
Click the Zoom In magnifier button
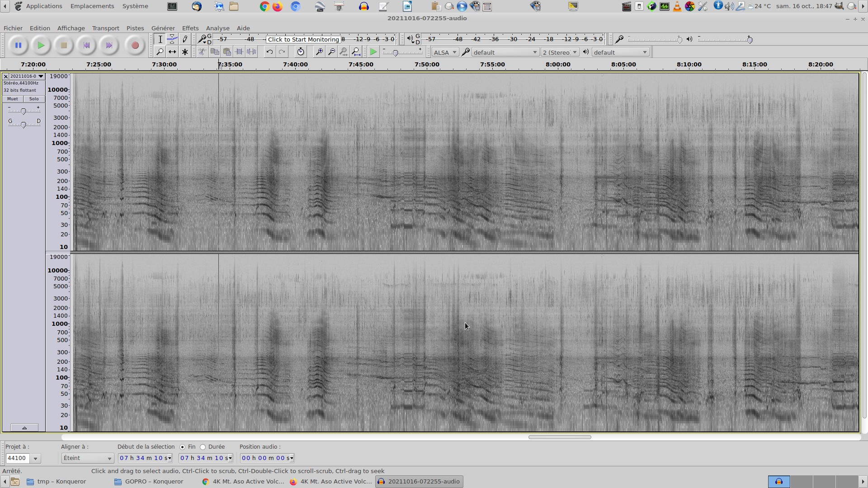pos(319,52)
